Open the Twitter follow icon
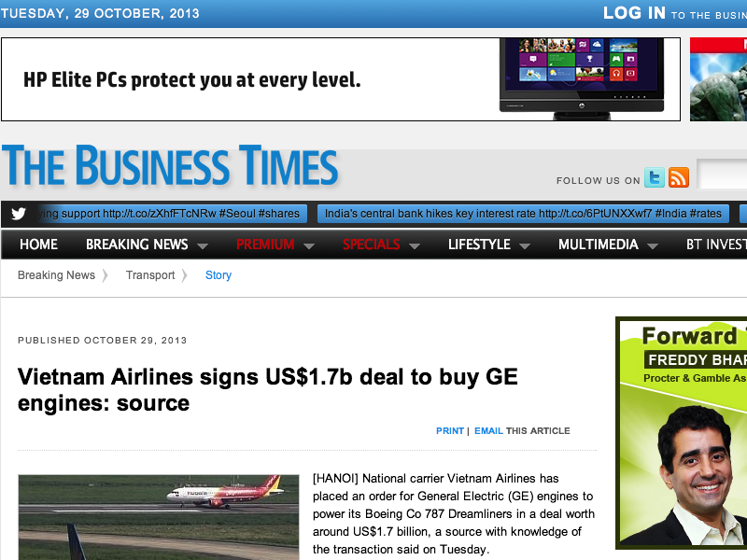The width and height of the screenshot is (747, 560). [x=655, y=177]
